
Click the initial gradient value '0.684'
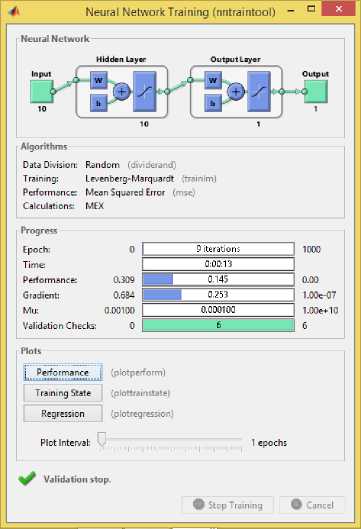[x=124, y=295]
